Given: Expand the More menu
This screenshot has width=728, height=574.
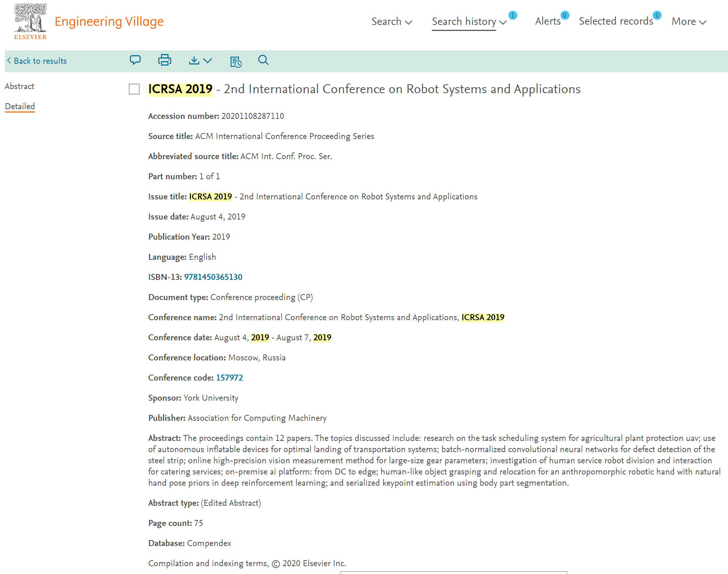Looking at the screenshot, I should click(689, 22).
